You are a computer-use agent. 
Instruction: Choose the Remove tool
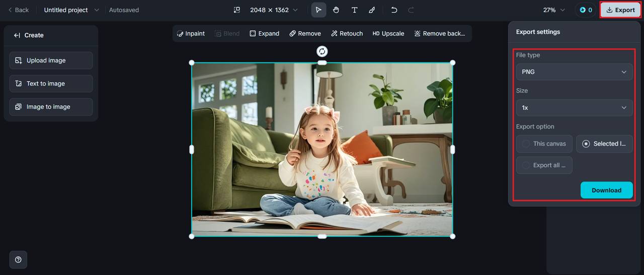(305, 34)
